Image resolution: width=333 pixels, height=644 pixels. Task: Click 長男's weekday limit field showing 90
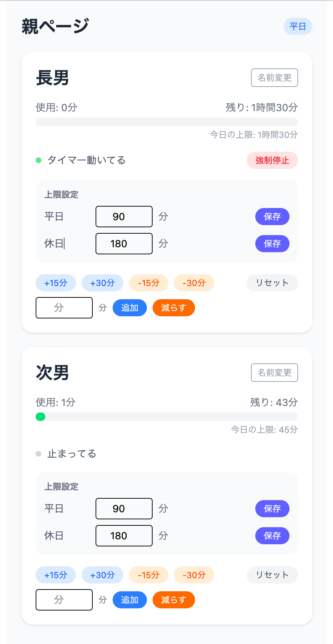[x=124, y=217]
